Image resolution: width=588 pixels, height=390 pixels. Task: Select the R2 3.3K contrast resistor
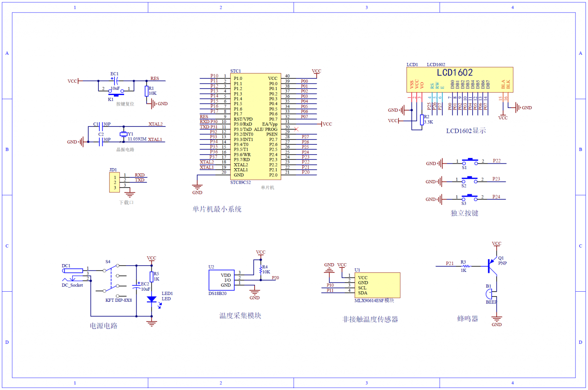pyautogui.click(x=422, y=120)
